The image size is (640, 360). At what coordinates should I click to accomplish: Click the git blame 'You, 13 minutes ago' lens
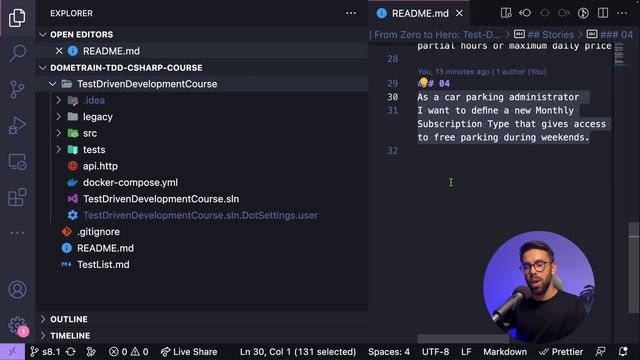coord(482,72)
